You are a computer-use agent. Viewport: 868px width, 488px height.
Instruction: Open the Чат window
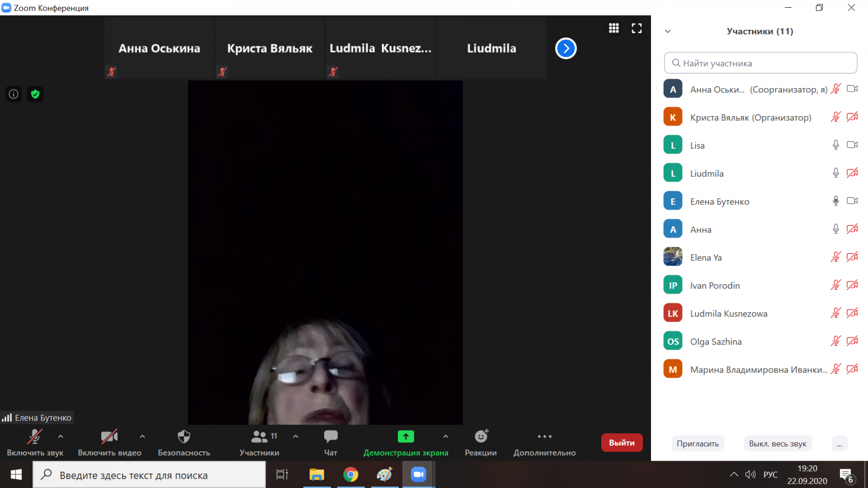(331, 443)
